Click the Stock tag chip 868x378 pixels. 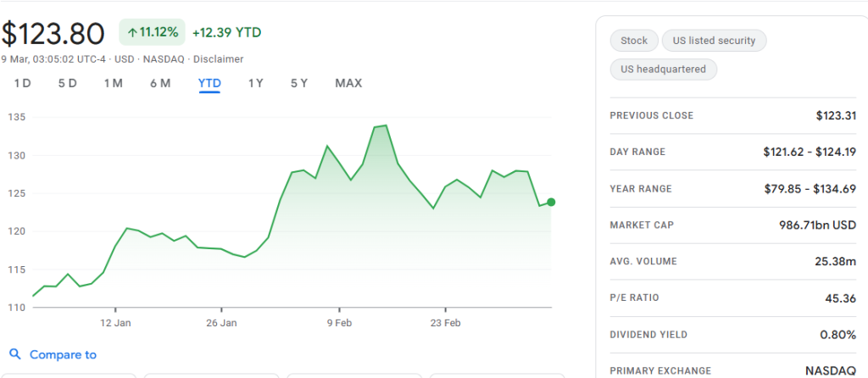634,41
